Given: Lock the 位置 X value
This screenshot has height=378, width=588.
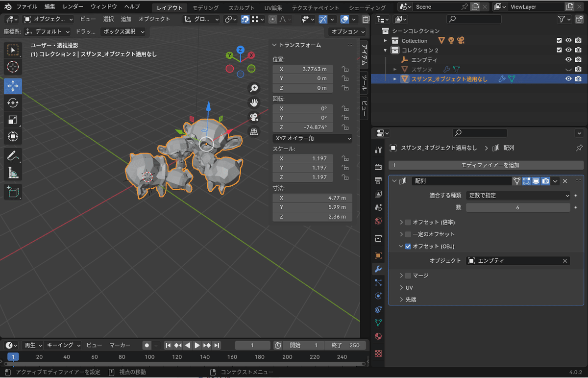Looking at the screenshot, I should [345, 69].
